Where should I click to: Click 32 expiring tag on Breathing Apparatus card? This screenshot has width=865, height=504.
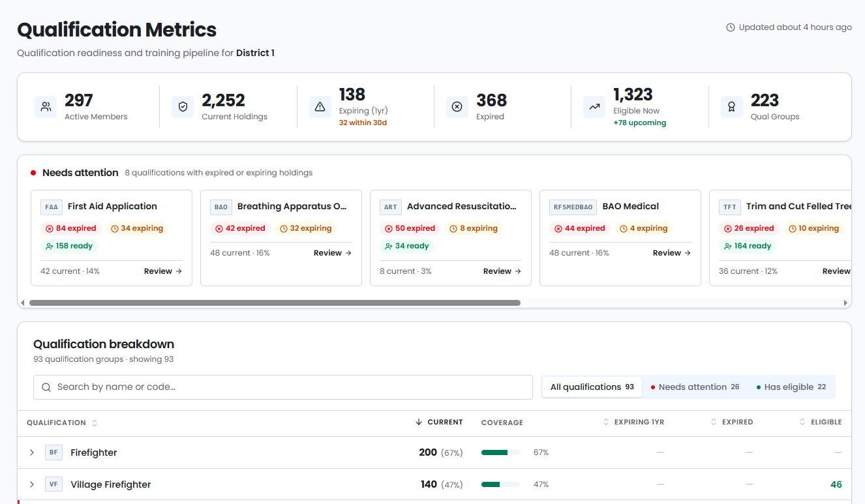click(x=306, y=228)
